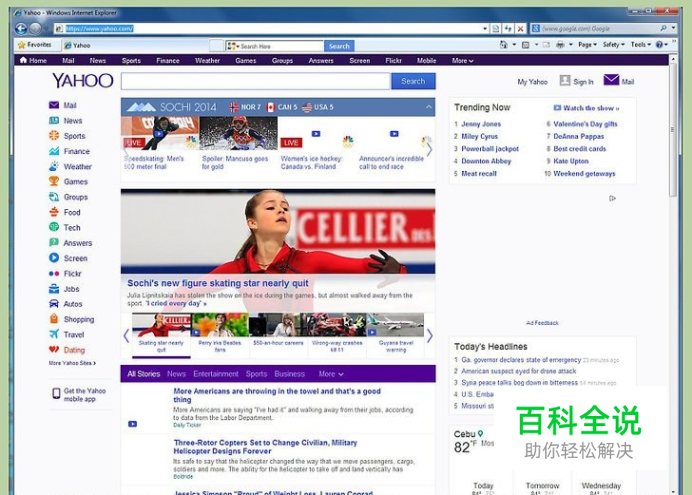Select Guyana travel warning thumbnail
Image resolution: width=692 pixels, height=495 pixels.
pos(395,334)
